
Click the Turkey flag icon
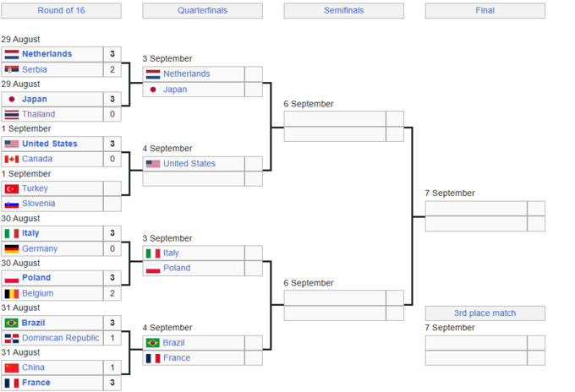tap(12, 188)
